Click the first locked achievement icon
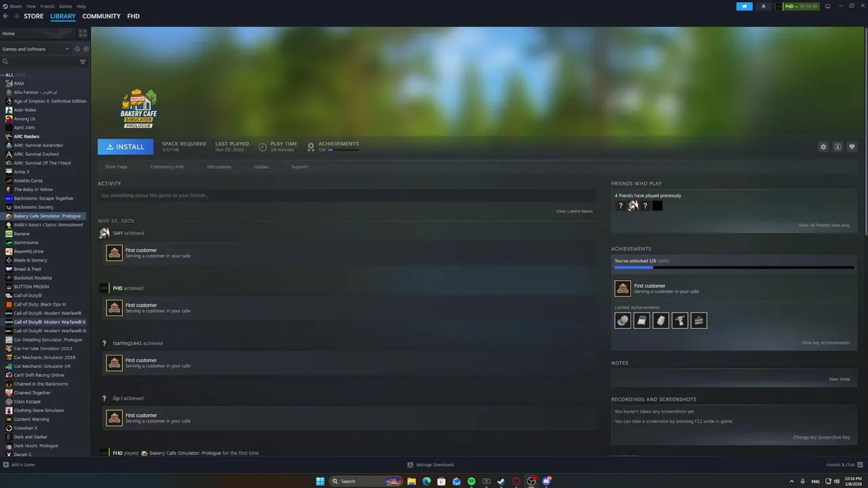Image resolution: width=868 pixels, height=488 pixels. [623, 321]
